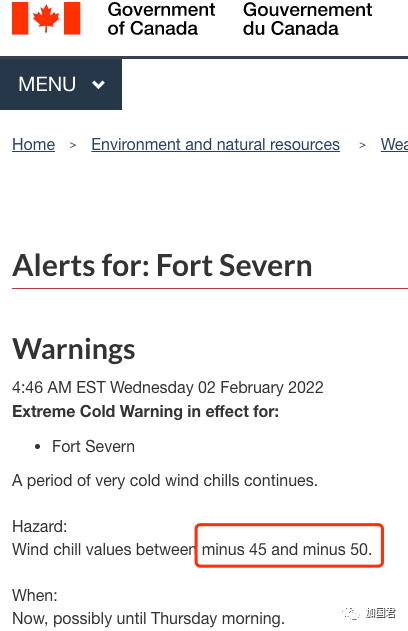Open Environment and natural resources breadcrumb link
Image resolution: width=408 pixels, height=631 pixels.
(x=215, y=144)
